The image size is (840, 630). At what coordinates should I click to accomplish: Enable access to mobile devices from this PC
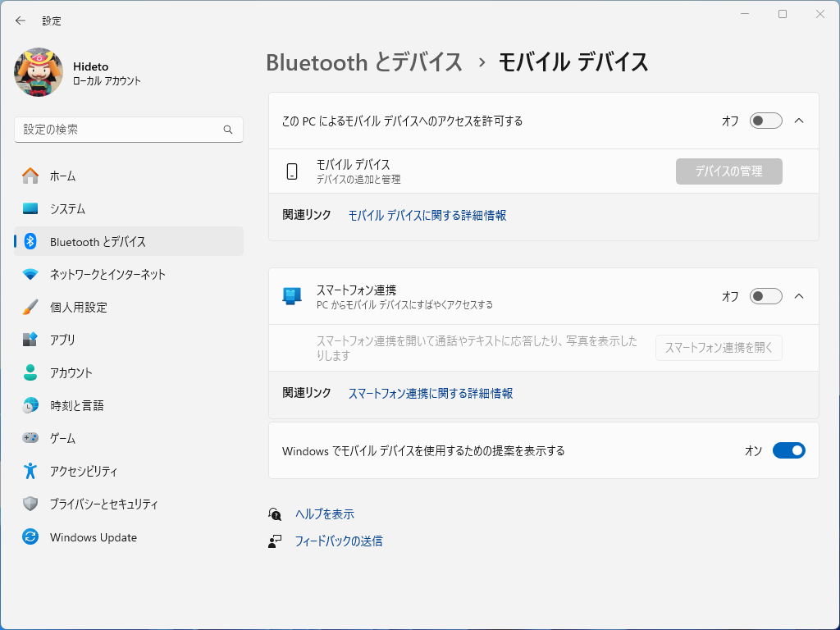pos(765,121)
